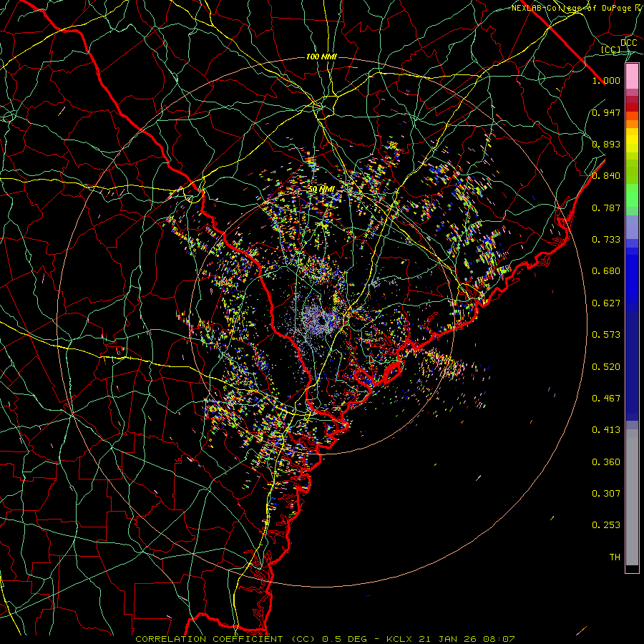Click the TH threshold label
Image resolution: width=644 pixels, height=644 pixels.
pyautogui.click(x=615, y=557)
